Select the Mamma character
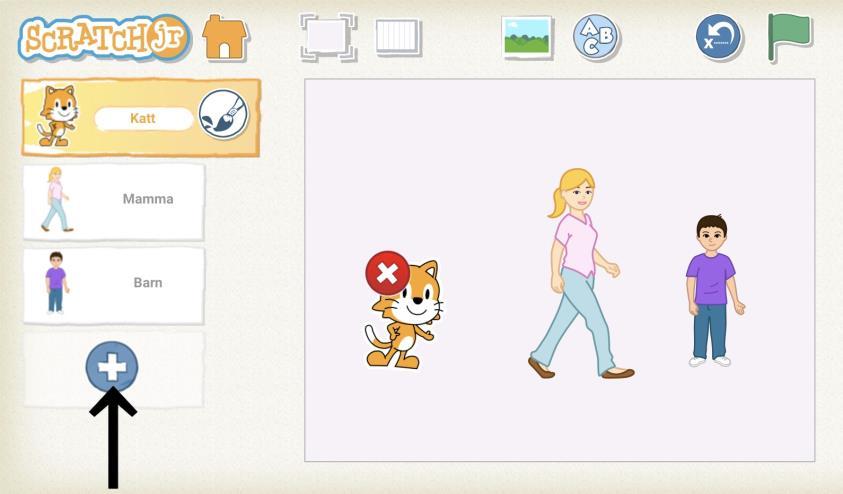Image resolution: width=843 pixels, height=494 pixels. 113,202
